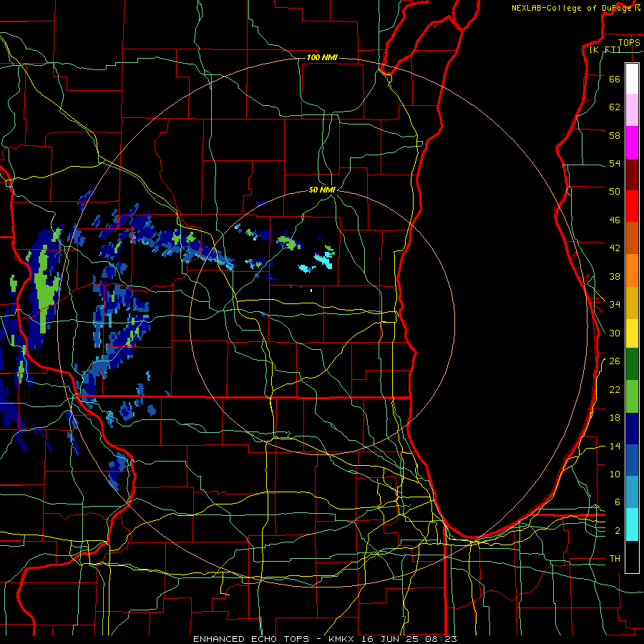Click legend value "62"
Viewport: 644px width, 644px height.
tap(615, 107)
